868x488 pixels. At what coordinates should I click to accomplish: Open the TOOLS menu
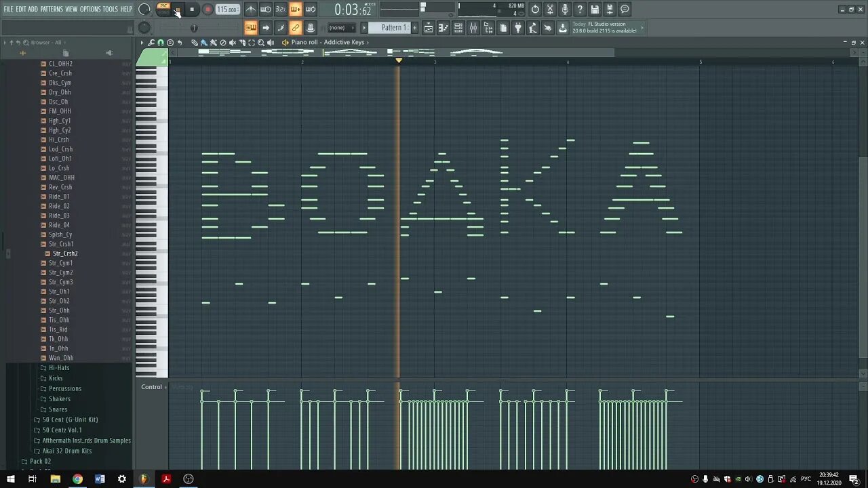110,9
